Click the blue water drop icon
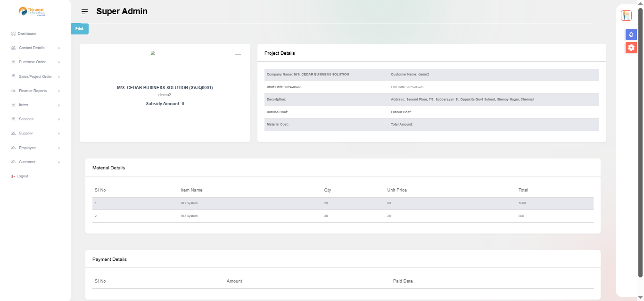644x301 pixels. (631, 34)
